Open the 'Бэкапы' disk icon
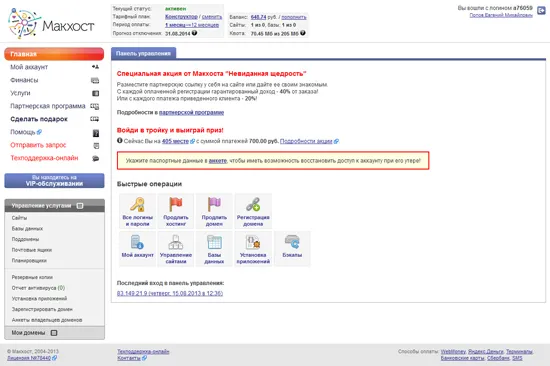Screen dimensions: 550x366 point(292,242)
